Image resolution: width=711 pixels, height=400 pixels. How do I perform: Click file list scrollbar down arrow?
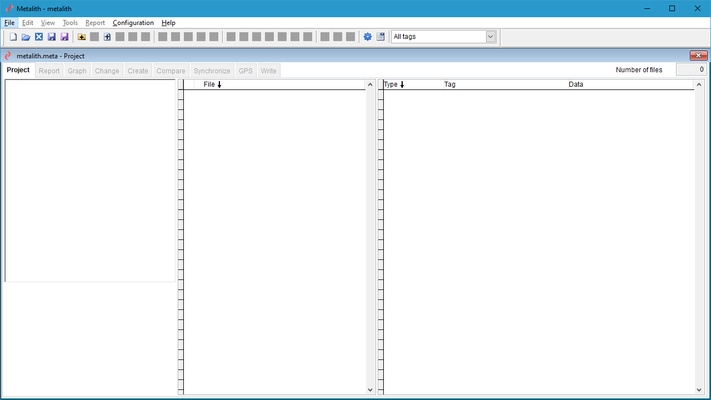370,390
